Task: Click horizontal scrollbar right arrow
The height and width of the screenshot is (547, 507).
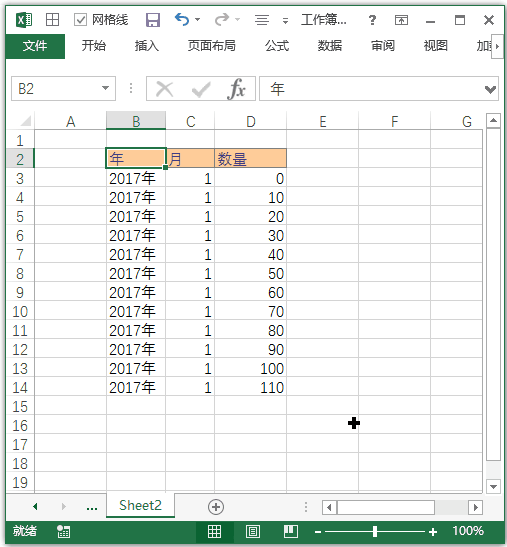Action: coord(476,507)
